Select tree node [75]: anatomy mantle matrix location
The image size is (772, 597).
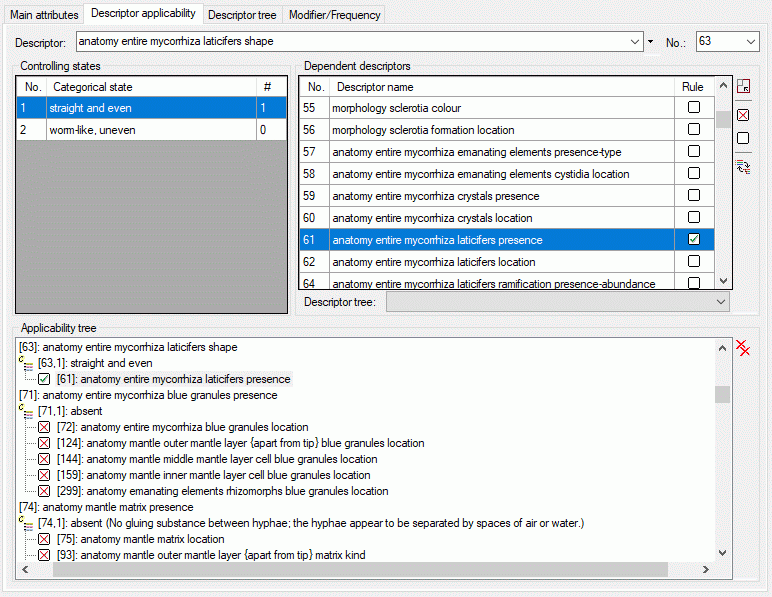pyautogui.click(x=141, y=539)
